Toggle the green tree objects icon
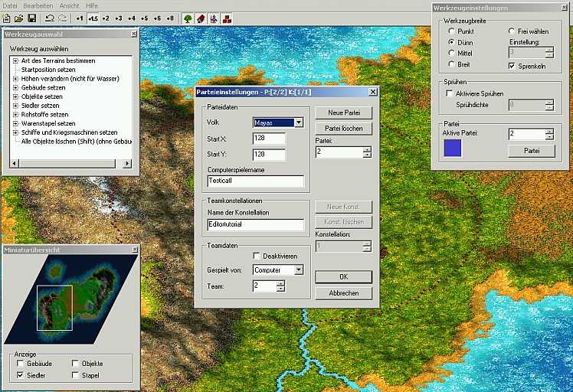The height and width of the screenshot is (392, 573). pos(188,18)
